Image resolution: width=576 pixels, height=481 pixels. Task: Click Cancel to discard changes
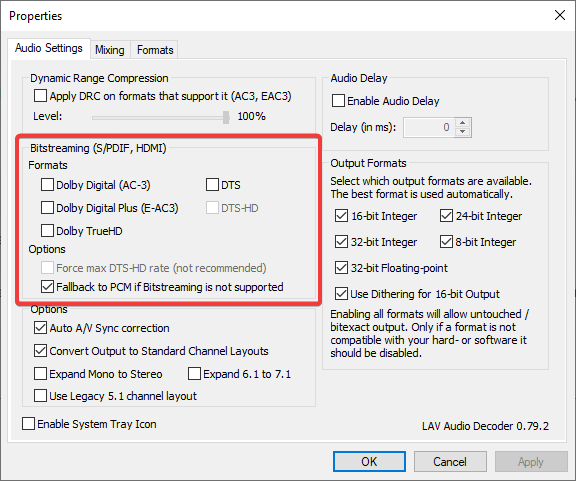point(450,462)
